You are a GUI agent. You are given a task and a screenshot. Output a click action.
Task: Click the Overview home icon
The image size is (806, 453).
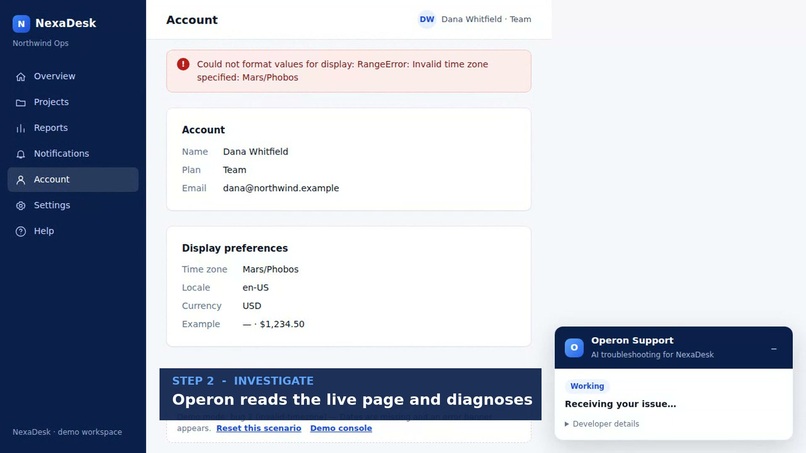21,77
